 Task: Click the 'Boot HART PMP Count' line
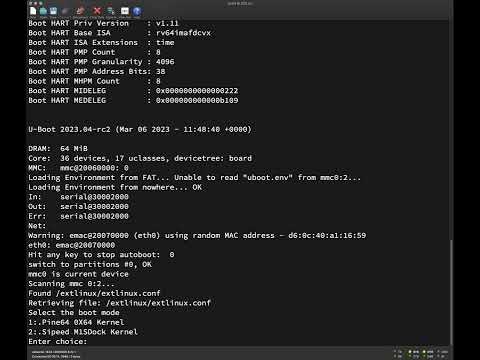point(94,51)
